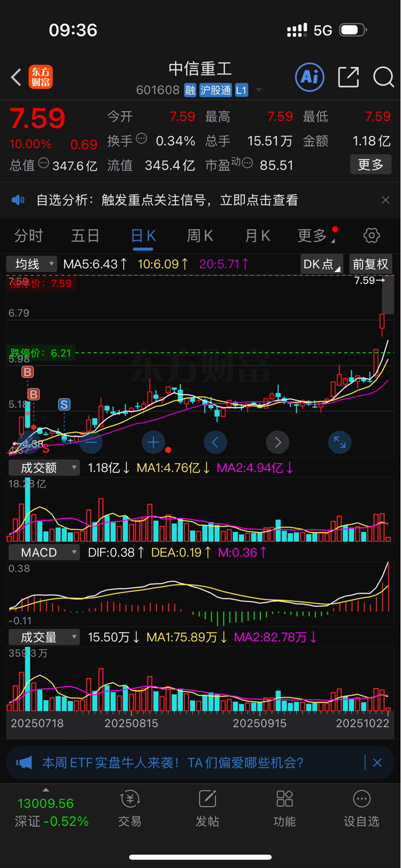Share the stock via share icon

(348, 77)
